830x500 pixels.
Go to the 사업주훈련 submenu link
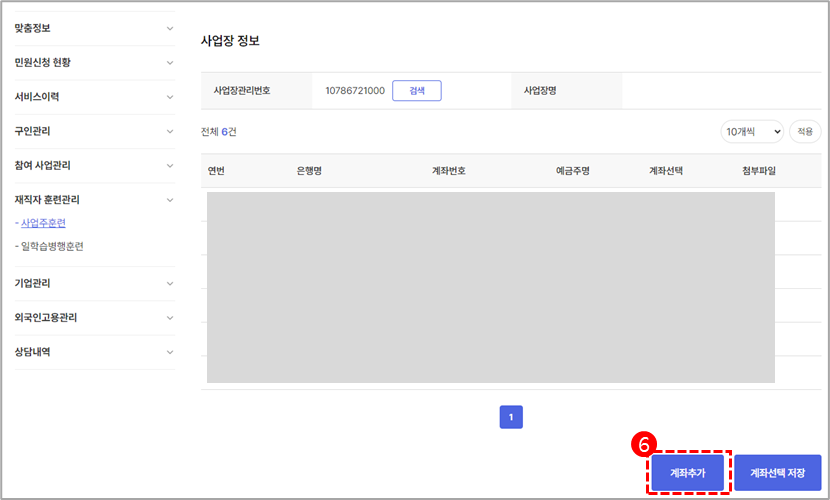click(43, 223)
